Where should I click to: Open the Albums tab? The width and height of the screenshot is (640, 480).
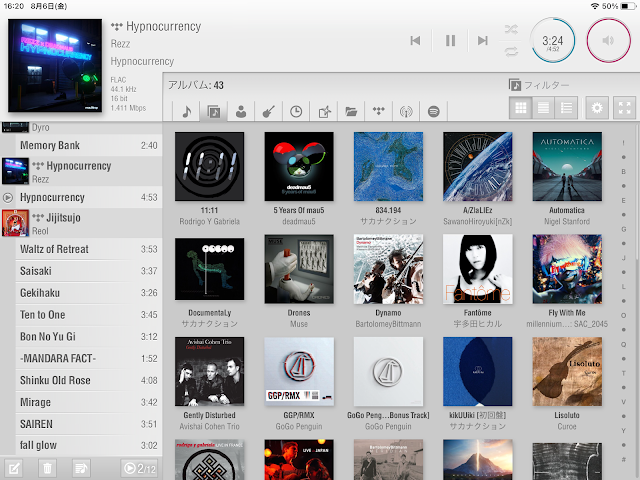[214, 111]
